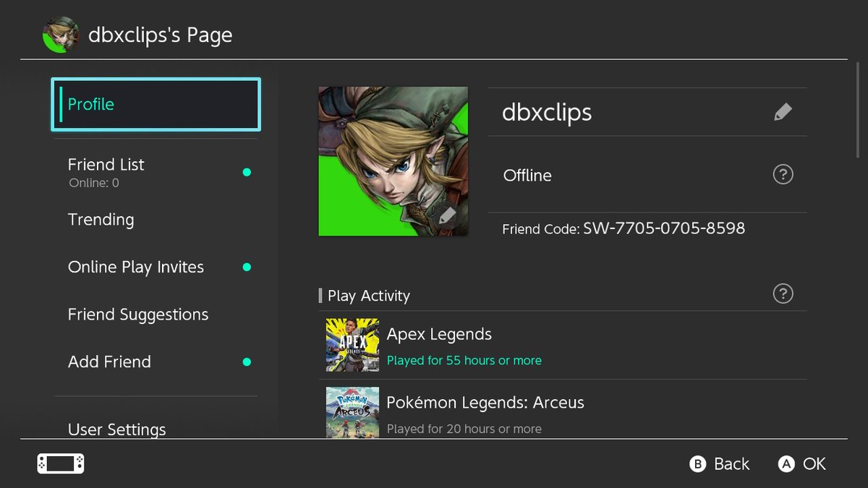Click 'Played for 55 hours or more'
The image size is (868, 488).
click(x=464, y=360)
